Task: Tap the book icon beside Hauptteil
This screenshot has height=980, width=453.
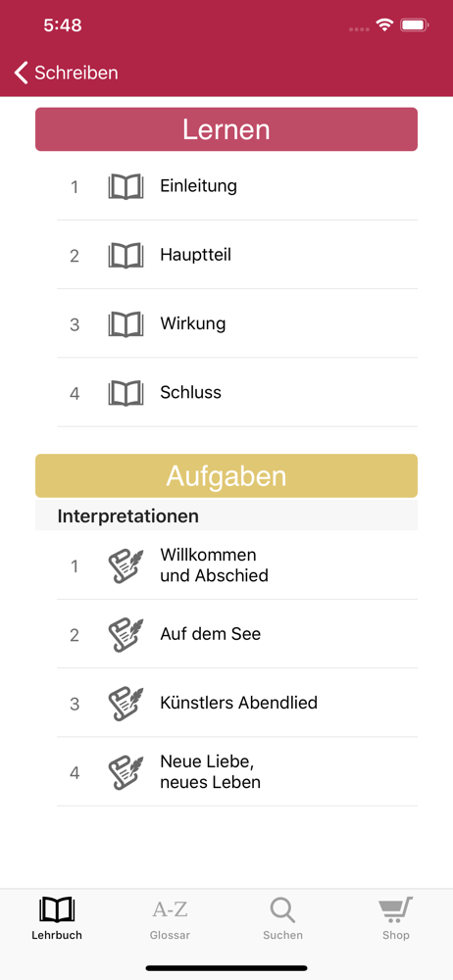Action: [x=126, y=255]
